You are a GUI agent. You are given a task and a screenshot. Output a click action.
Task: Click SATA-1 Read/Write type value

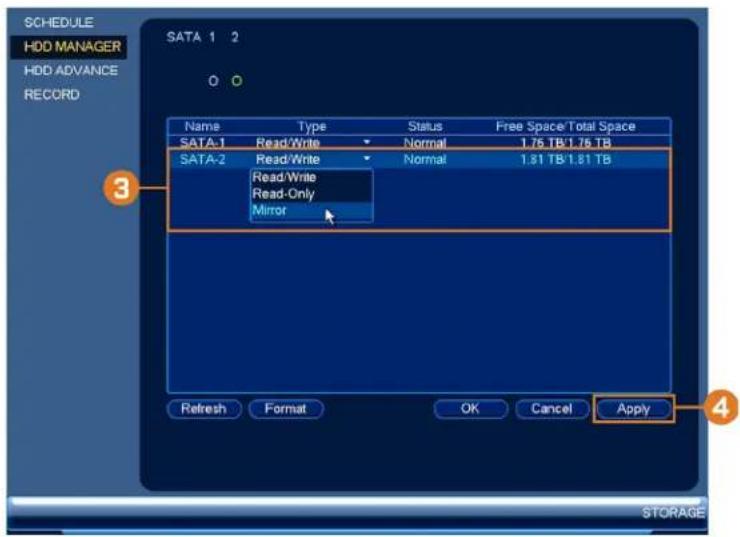click(288, 143)
